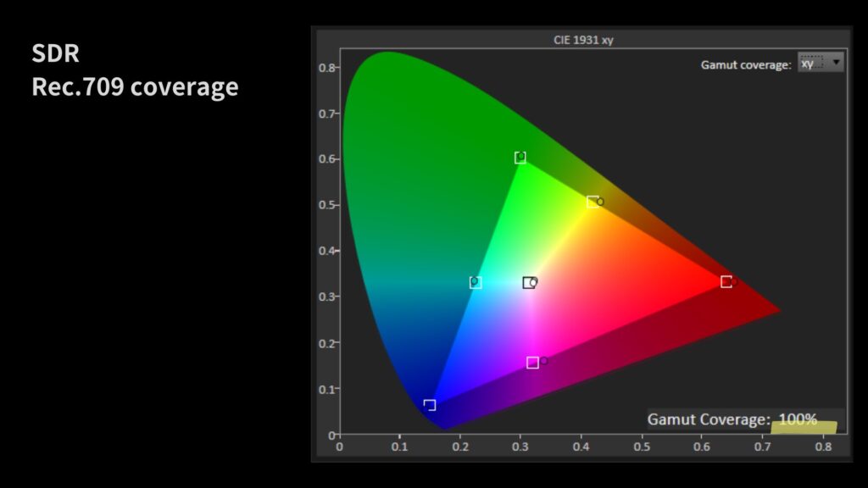The width and height of the screenshot is (868, 488).
Task: Click the CIE 1931 xy chart title
Action: tap(581, 40)
